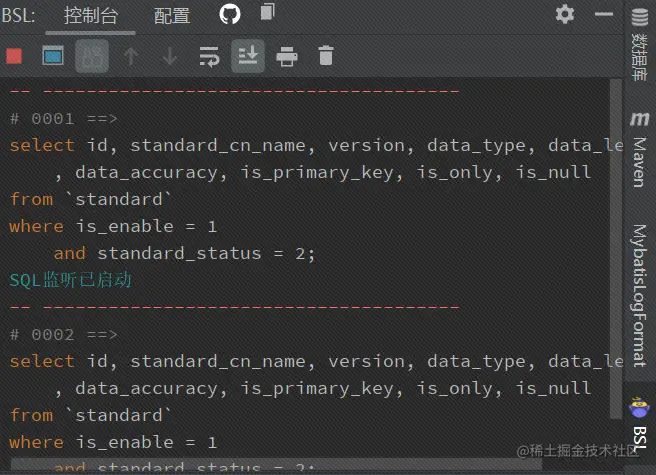Print the console output
Image resolution: width=656 pixels, height=475 pixels.
point(287,56)
